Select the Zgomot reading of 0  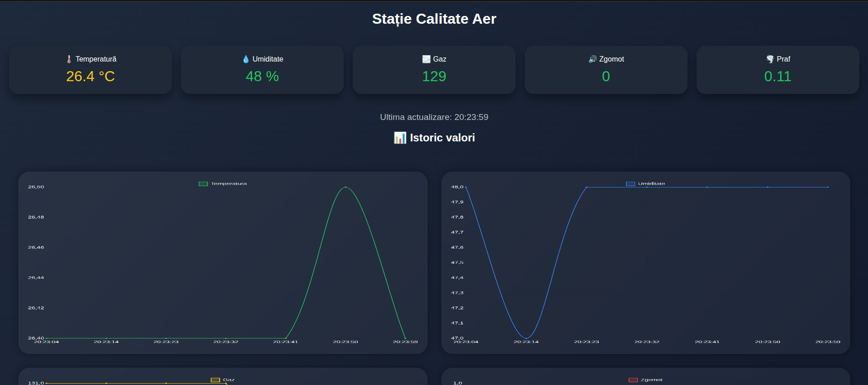606,76
